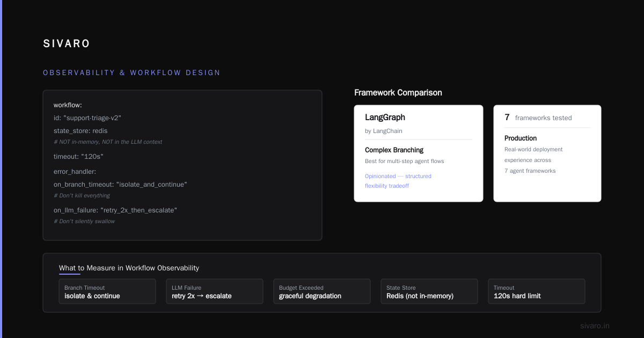Image resolution: width=644 pixels, height=338 pixels.
Task: Click the timeout "120s" code line
Action: 78,157
